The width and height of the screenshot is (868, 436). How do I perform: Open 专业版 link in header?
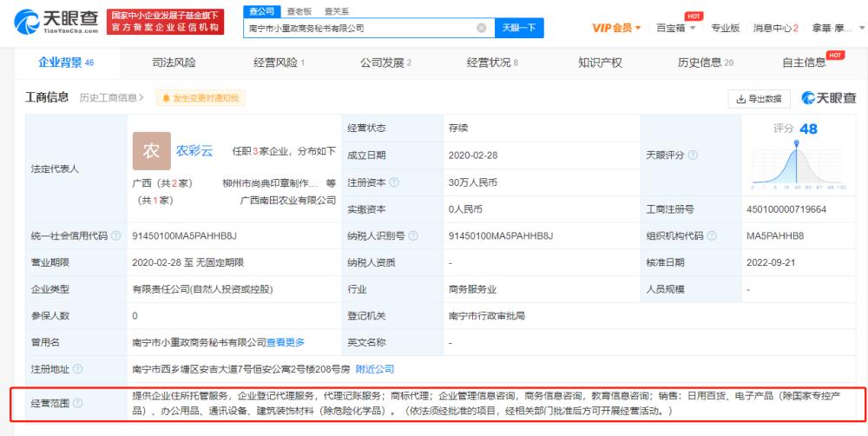[x=725, y=28]
